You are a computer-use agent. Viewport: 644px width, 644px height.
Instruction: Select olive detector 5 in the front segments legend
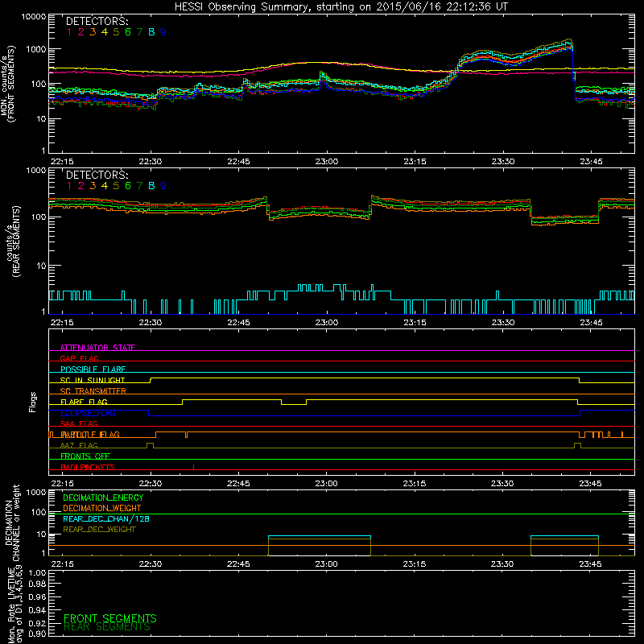click(x=116, y=31)
